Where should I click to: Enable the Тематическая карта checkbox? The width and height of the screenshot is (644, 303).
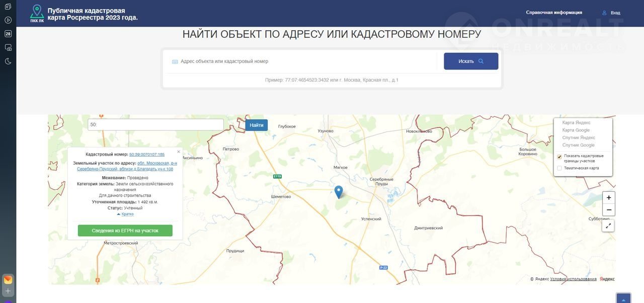pyautogui.click(x=559, y=168)
